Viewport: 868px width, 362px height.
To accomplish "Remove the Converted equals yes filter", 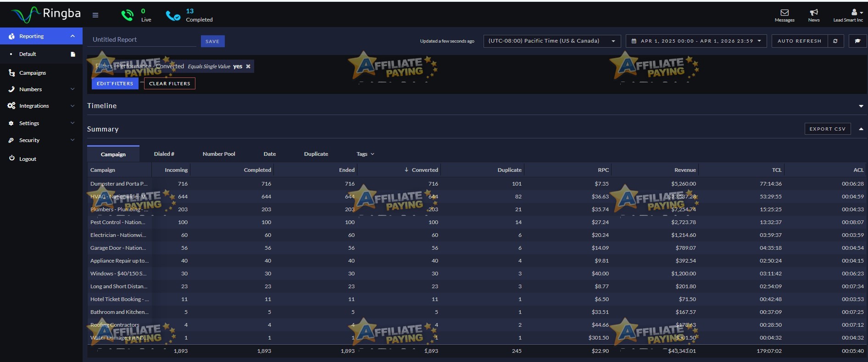I will click(248, 66).
